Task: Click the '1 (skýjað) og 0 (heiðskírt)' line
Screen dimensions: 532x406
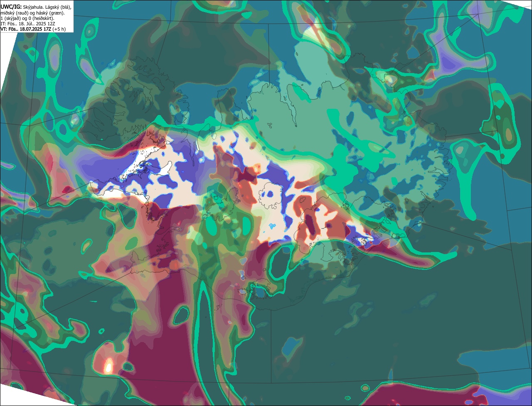Action: tap(27, 18)
